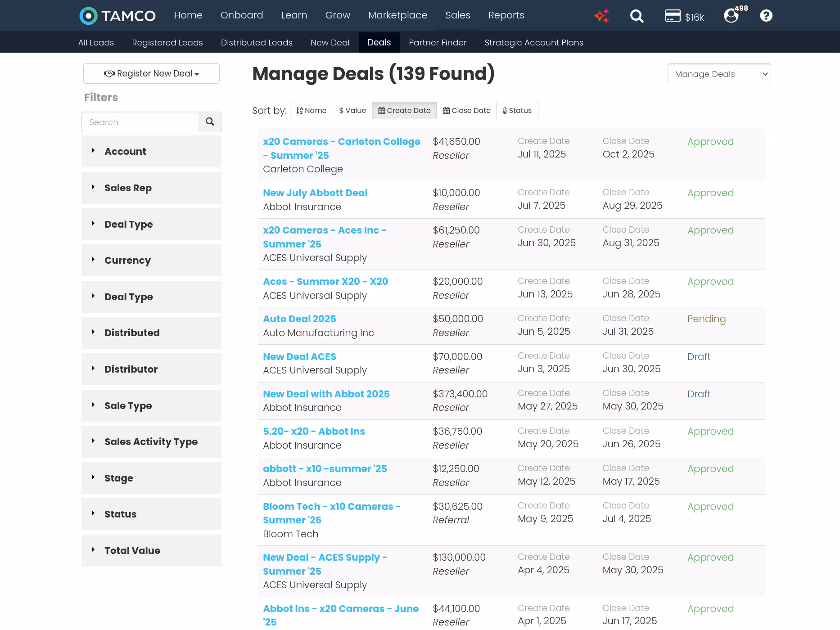Sort deals by Value
Viewport: 840px width, 630px height.
click(352, 111)
